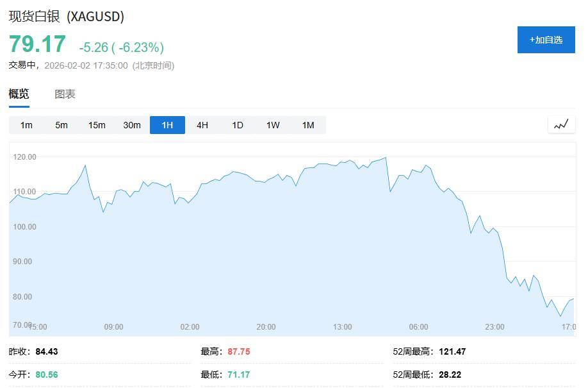Click the 最高 value 87.75
Screen dimensions: 588x388
[x=238, y=351]
